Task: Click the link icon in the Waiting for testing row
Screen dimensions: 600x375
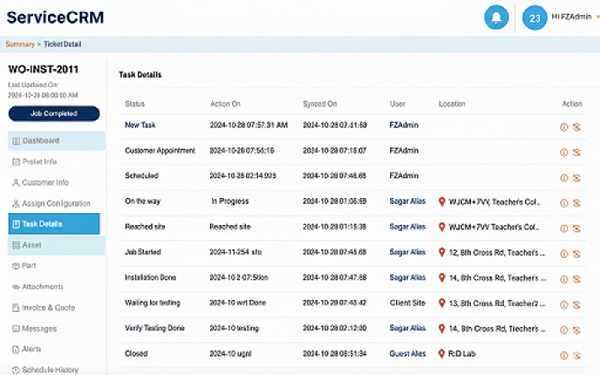Action: (x=577, y=305)
